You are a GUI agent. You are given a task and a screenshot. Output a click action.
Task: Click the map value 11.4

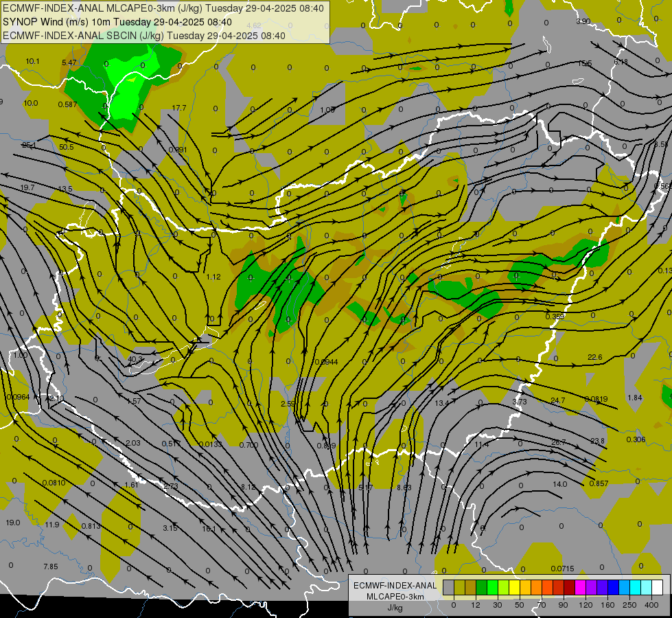(x=482, y=444)
